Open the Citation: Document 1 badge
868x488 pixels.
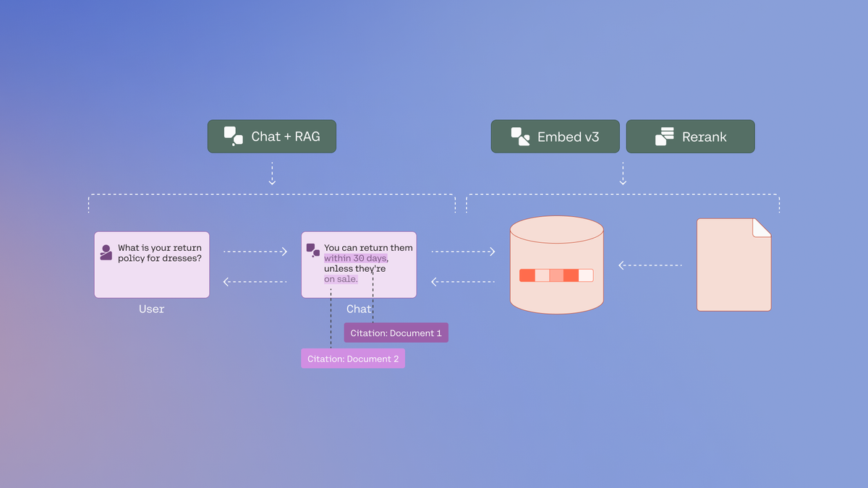[x=396, y=333]
